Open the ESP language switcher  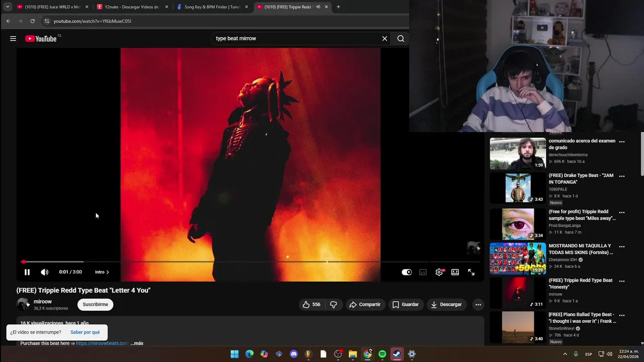589,354
